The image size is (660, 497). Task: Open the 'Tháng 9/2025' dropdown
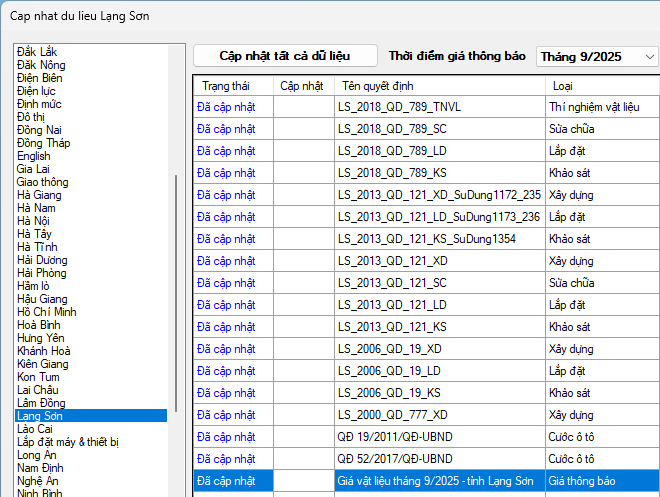[597, 57]
